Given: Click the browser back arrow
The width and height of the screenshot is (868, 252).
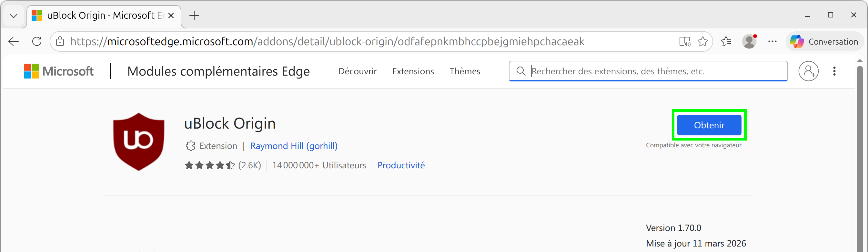Looking at the screenshot, I should pos(14,41).
